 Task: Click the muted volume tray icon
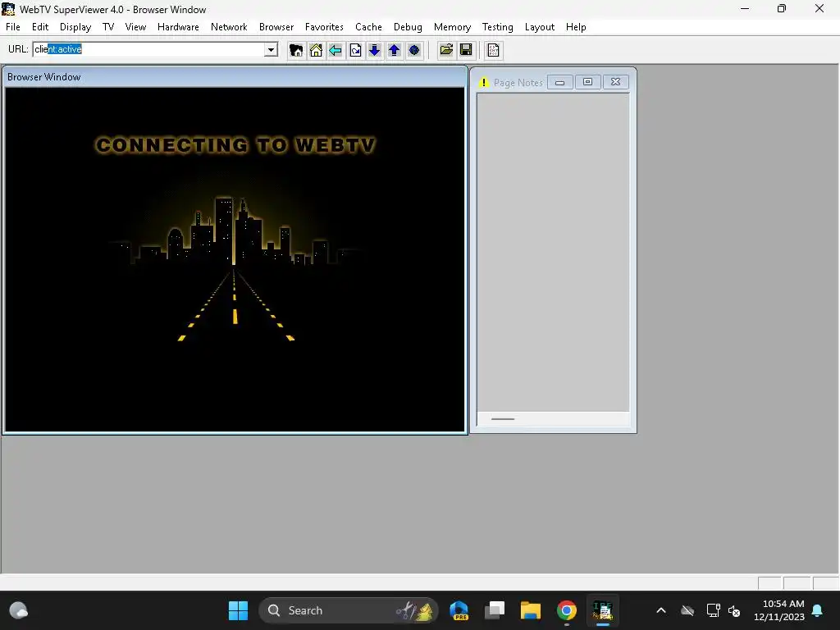tap(734, 610)
